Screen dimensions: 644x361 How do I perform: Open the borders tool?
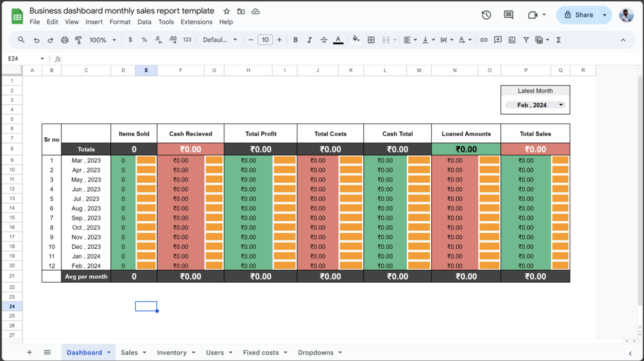point(371,40)
